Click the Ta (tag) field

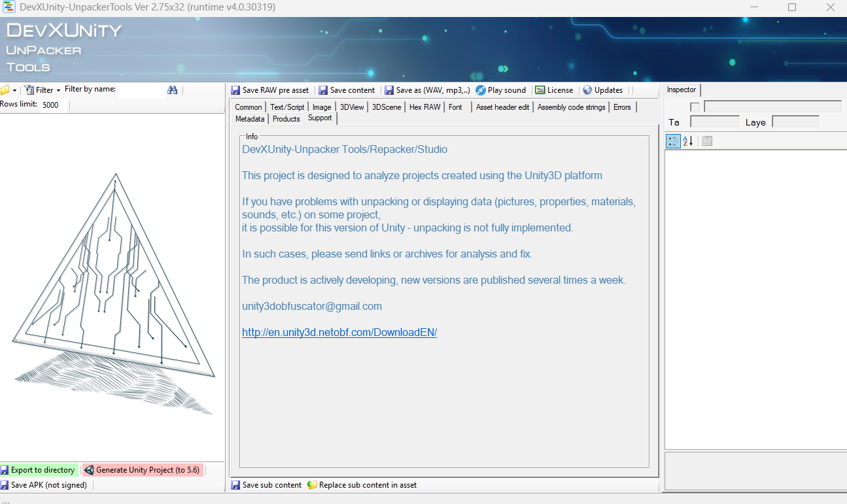point(715,122)
